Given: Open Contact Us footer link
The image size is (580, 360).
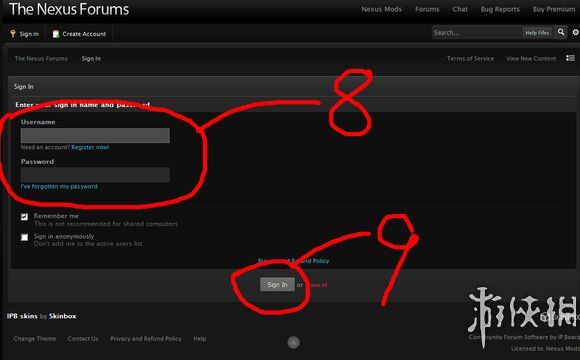Looking at the screenshot, I should 83,339.
